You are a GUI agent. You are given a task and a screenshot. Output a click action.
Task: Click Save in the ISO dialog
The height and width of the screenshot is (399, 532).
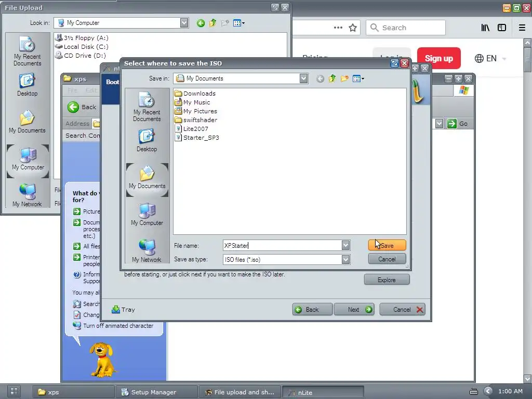387,245
